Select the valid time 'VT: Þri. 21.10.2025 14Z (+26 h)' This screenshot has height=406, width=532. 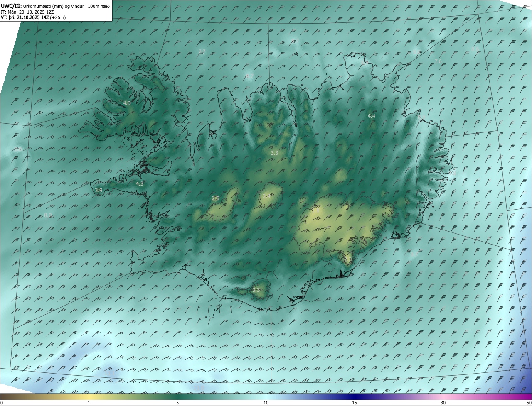33,17
